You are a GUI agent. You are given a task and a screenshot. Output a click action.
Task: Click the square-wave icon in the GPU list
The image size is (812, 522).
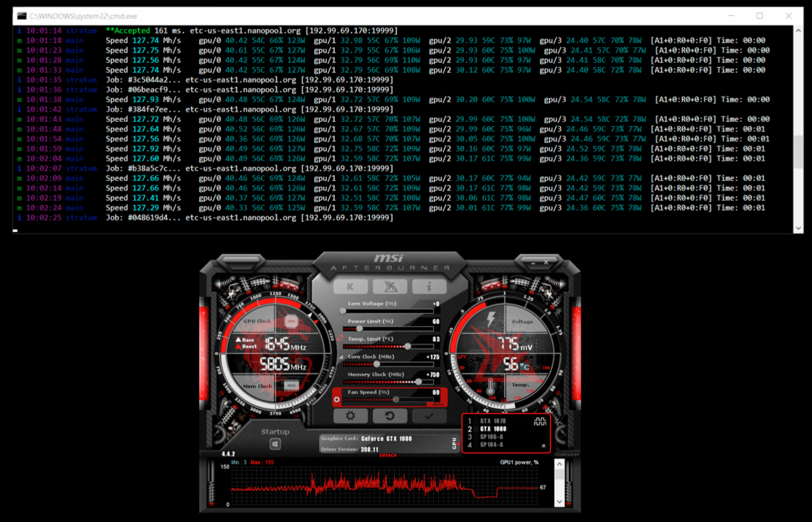pos(540,422)
